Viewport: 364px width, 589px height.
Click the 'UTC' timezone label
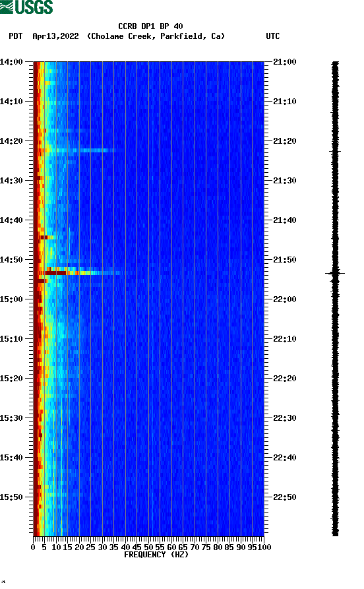273,36
